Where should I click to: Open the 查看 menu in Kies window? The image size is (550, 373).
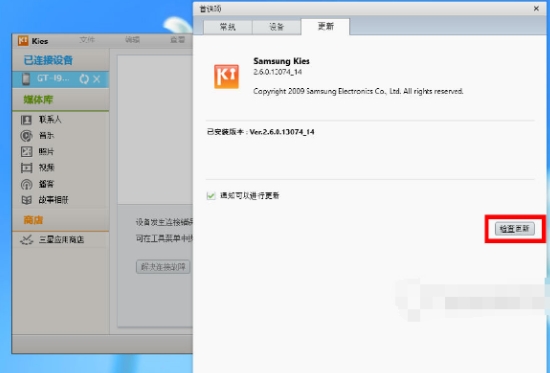click(177, 40)
